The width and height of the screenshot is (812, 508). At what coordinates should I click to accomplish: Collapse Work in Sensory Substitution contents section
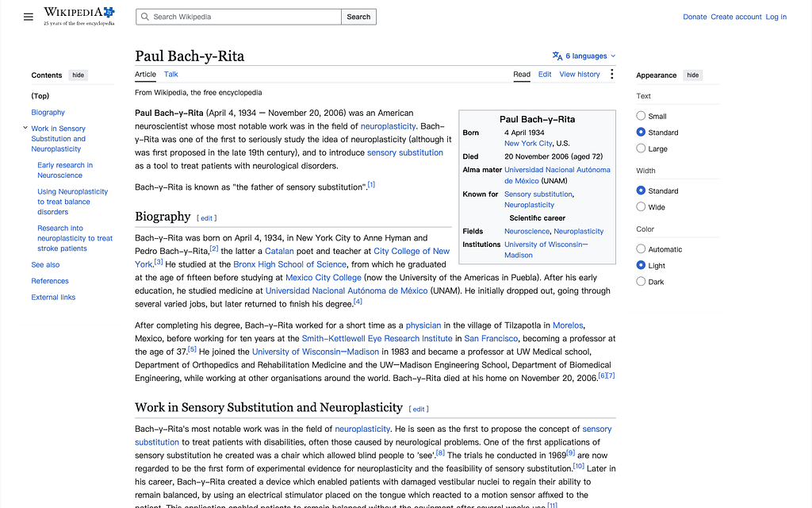25,128
